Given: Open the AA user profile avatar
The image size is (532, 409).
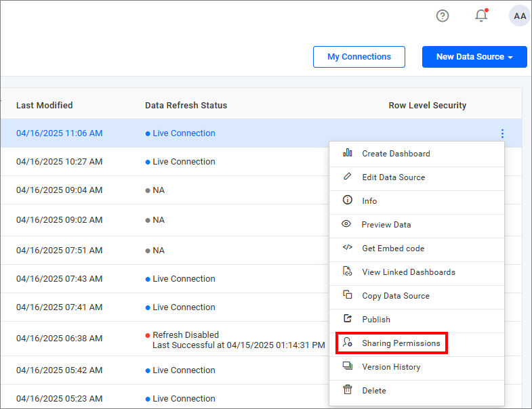Looking at the screenshot, I should 520,16.
